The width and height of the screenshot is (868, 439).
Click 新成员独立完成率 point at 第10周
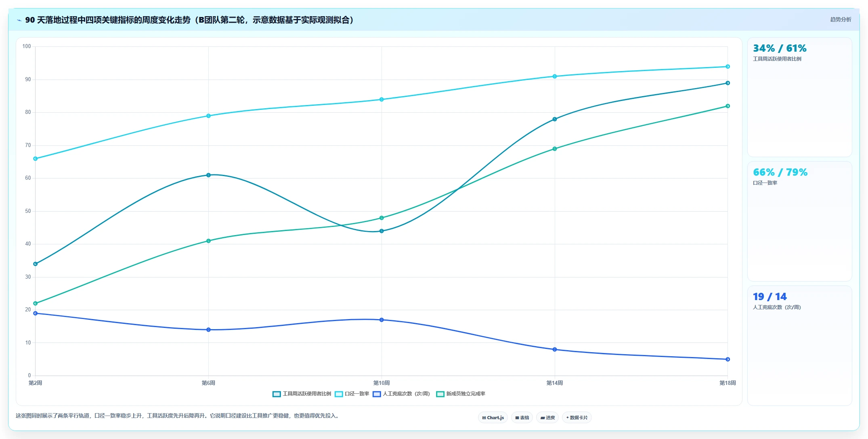(382, 218)
